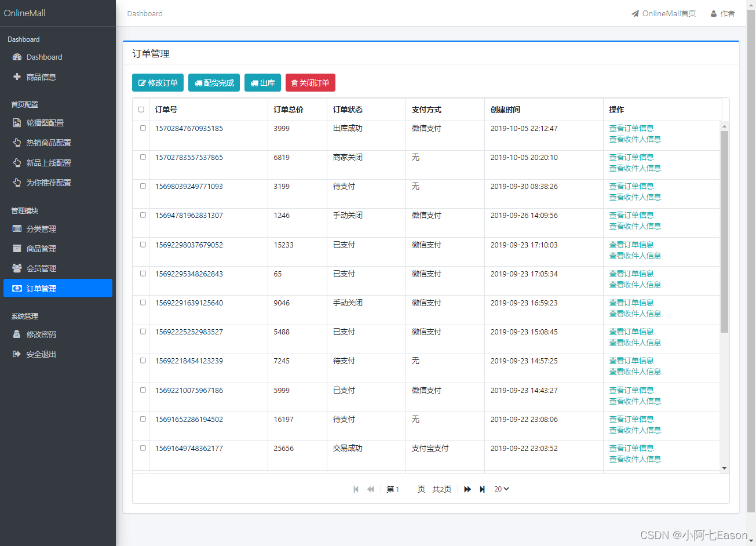Screen dimensions: 756x546
Task: View 查看收件人信息 for order 15702783557537865
Action: coord(635,168)
